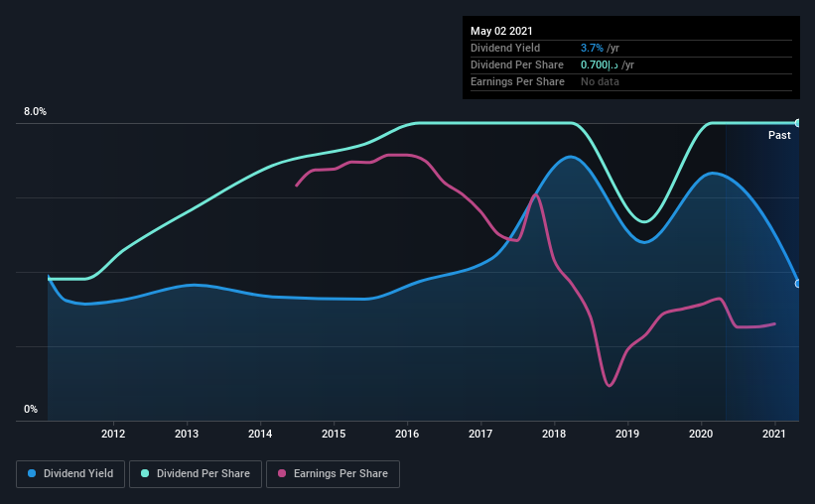815x504 pixels.
Task: Click the 2021 x-axis label
Action: (x=774, y=434)
